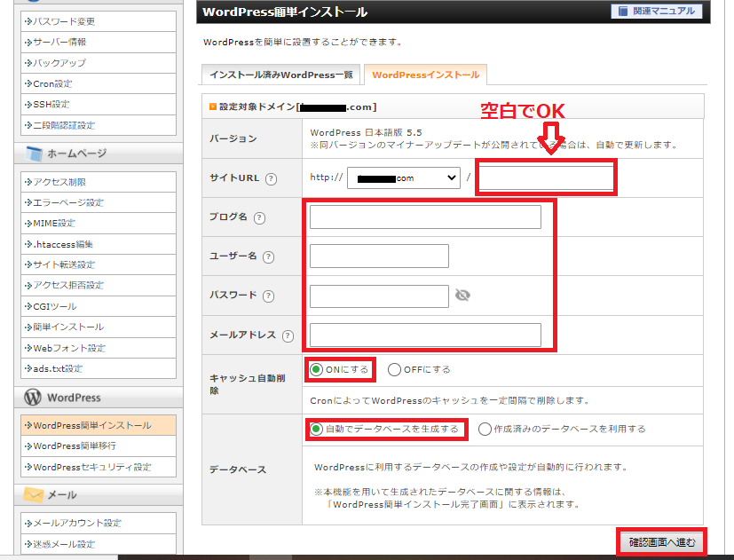
Task: Open アクセス制限 in sidebar
Action: pyautogui.click(x=99, y=182)
